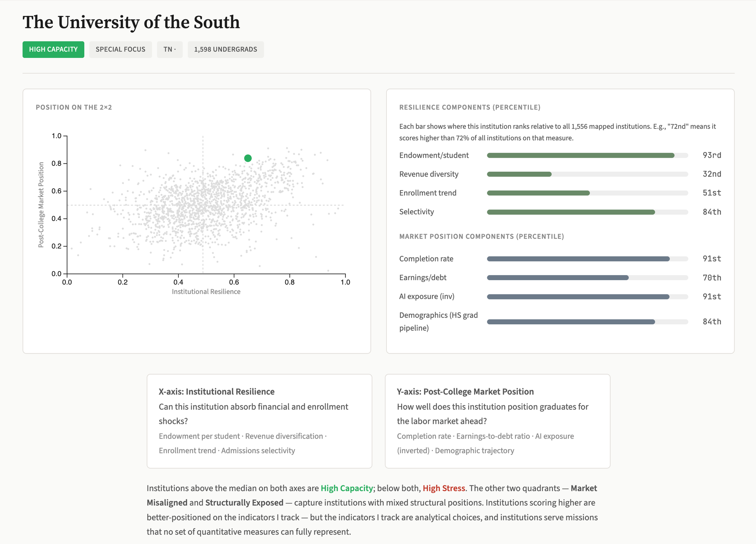756x544 pixels.
Task: Click the TN state tag
Action: [x=169, y=50]
